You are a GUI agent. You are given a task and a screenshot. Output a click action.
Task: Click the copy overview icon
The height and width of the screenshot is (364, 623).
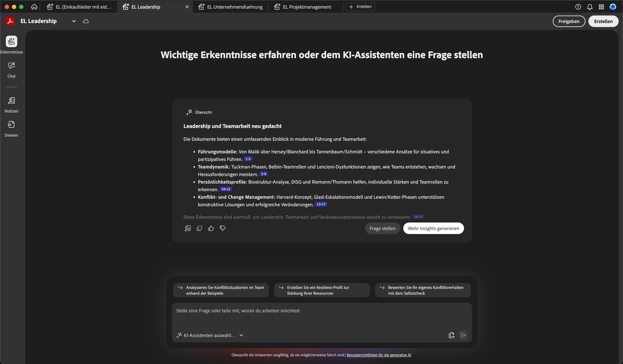[199, 228]
